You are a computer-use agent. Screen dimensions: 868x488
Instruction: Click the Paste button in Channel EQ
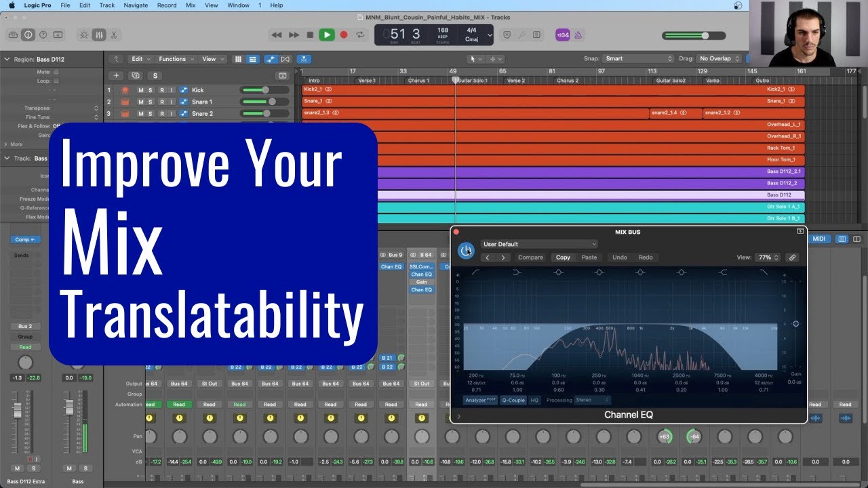589,258
